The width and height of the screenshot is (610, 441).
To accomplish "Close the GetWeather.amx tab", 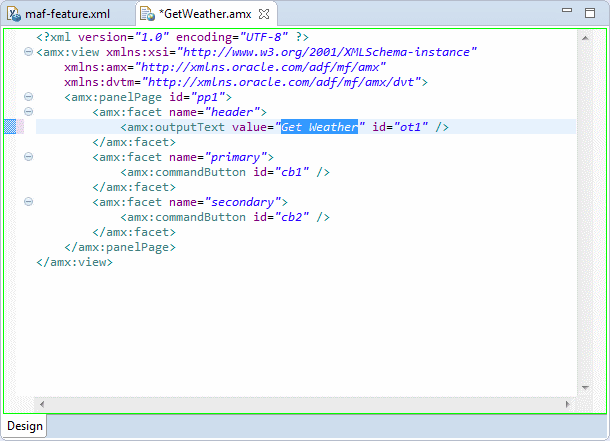I will click(264, 14).
